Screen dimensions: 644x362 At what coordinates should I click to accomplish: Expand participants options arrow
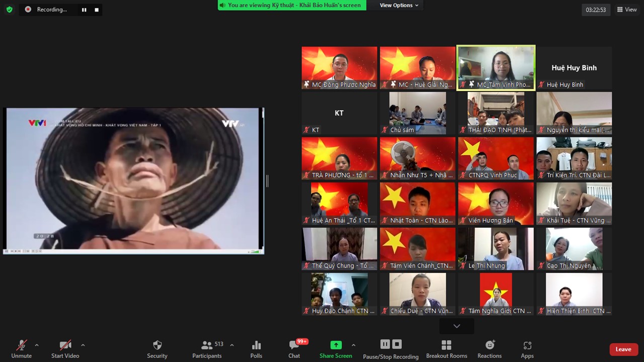click(x=232, y=345)
